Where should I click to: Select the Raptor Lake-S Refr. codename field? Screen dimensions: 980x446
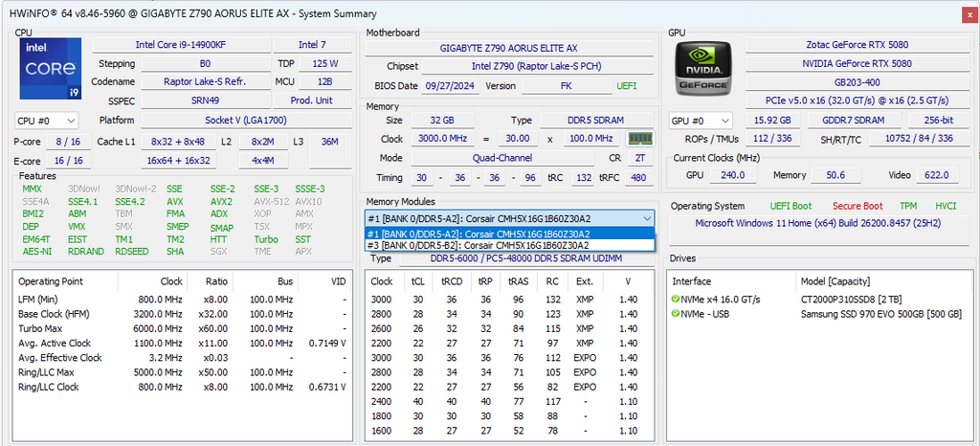pos(205,81)
